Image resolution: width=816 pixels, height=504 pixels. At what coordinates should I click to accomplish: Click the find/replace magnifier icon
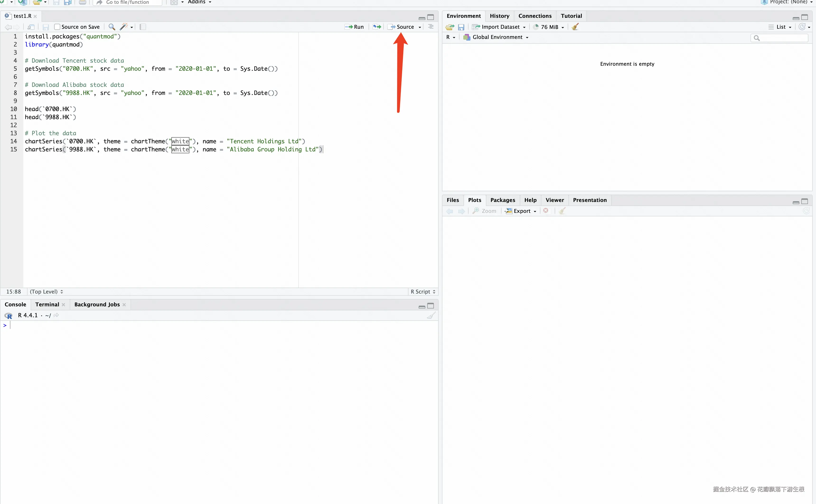(x=112, y=27)
